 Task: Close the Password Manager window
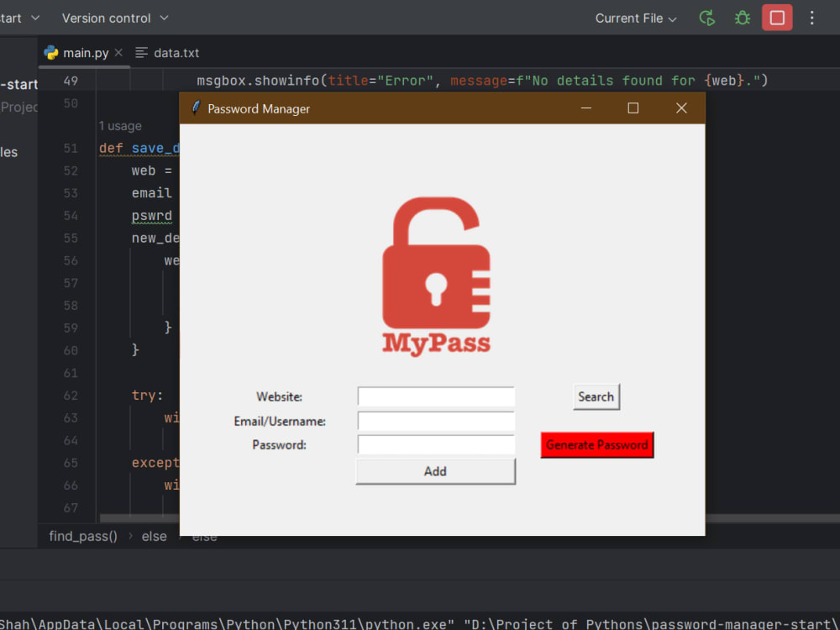681,108
